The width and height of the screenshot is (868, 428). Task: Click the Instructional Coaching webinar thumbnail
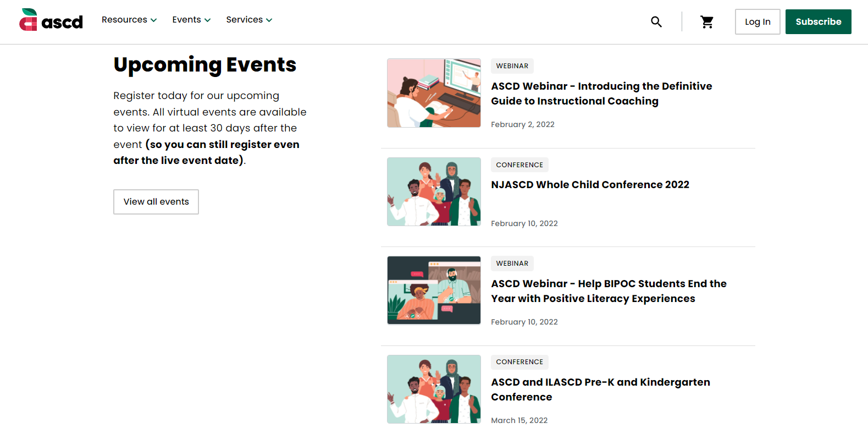[x=434, y=93]
